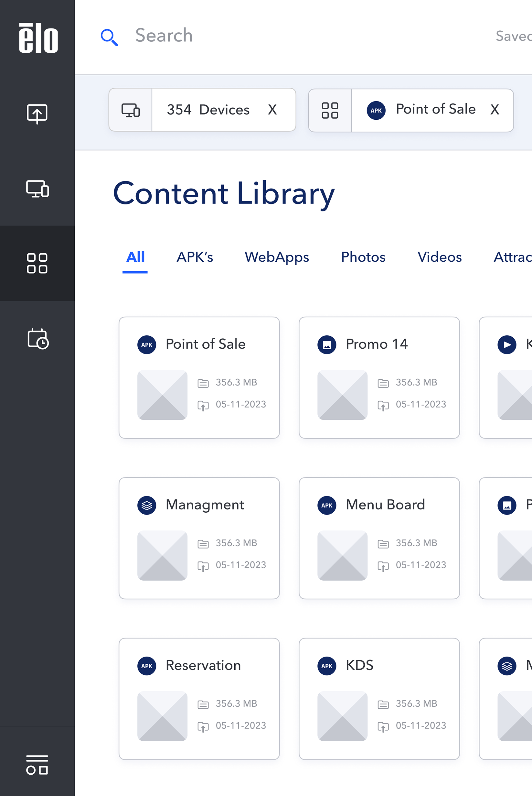Click the layers icon on the Managment card
This screenshot has width=532, height=796.
click(x=146, y=505)
